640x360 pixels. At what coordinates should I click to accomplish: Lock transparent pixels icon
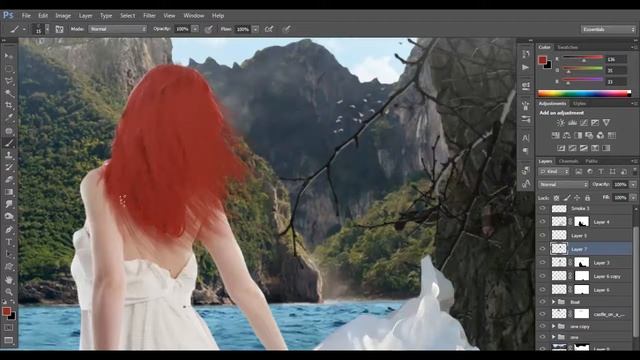pyautogui.click(x=556, y=198)
